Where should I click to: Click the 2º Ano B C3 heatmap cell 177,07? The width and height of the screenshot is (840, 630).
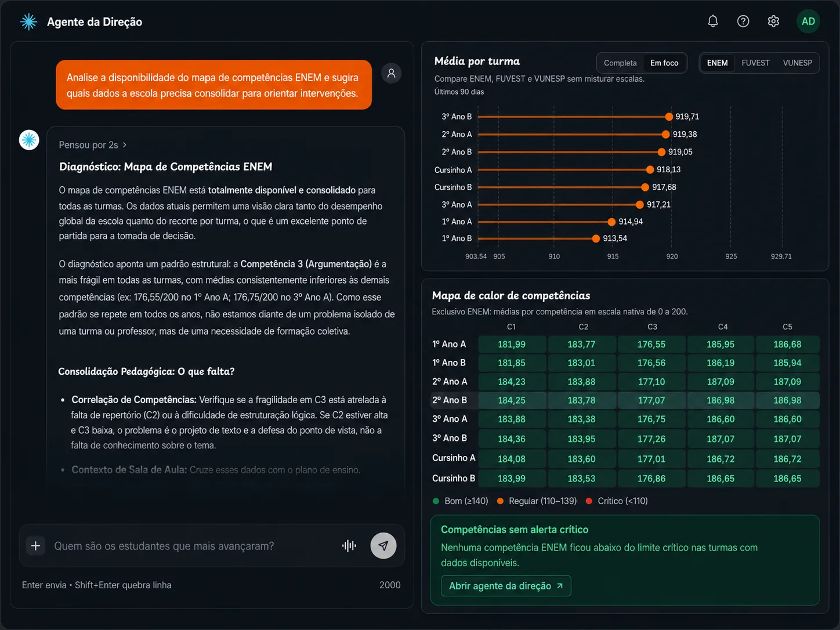point(651,400)
